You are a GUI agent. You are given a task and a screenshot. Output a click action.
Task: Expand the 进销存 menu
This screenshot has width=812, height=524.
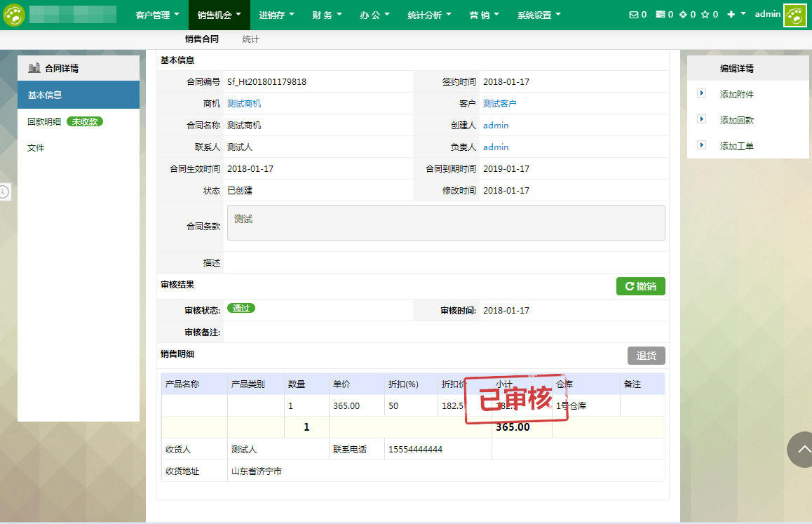[276, 15]
